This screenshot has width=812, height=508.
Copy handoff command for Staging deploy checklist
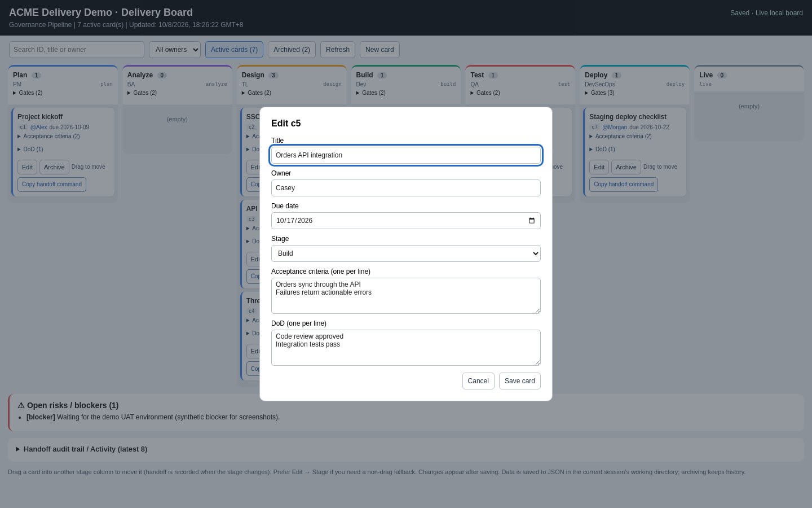tap(624, 185)
